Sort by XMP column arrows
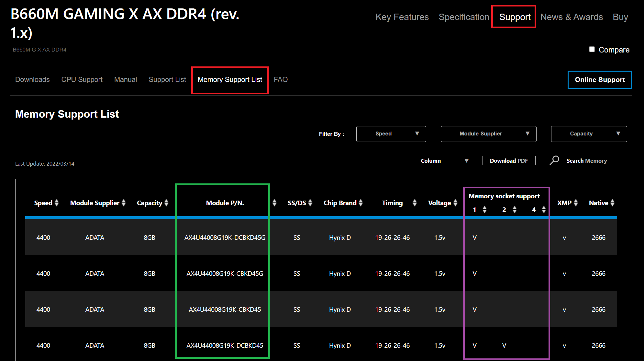Screen dimensions: 644x361 point(576,203)
